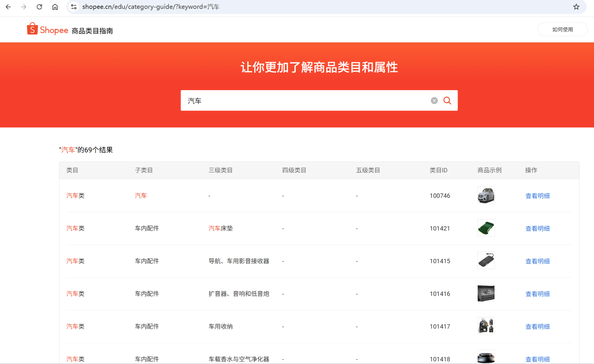Clear the search field with X icon
The height and width of the screenshot is (364, 594).
click(x=434, y=100)
